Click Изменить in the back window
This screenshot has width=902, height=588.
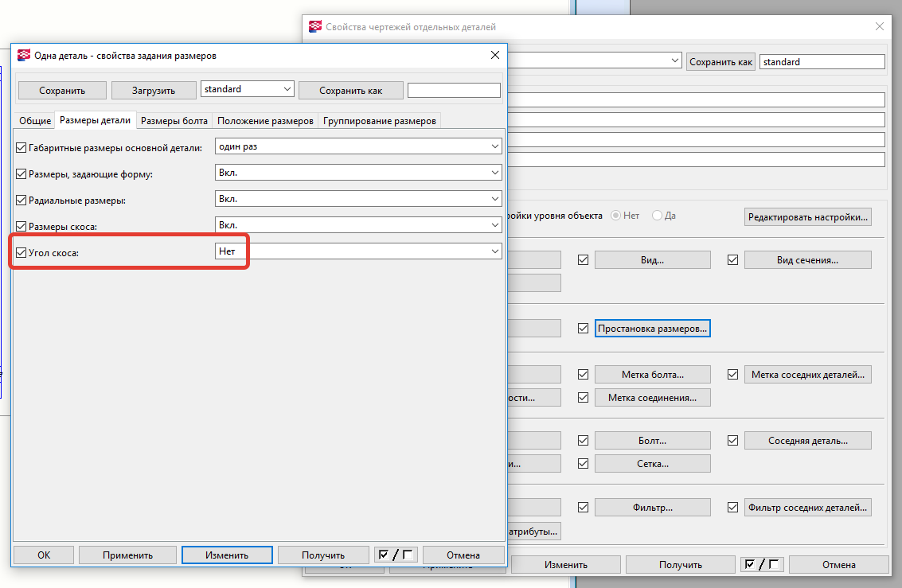point(565,564)
